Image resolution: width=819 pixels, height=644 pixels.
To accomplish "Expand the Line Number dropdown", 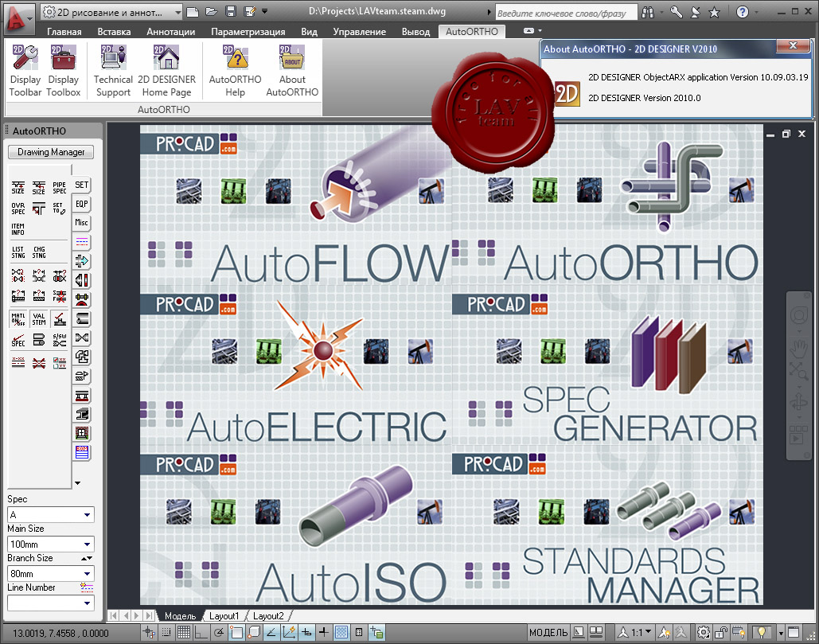I will point(88,603).
